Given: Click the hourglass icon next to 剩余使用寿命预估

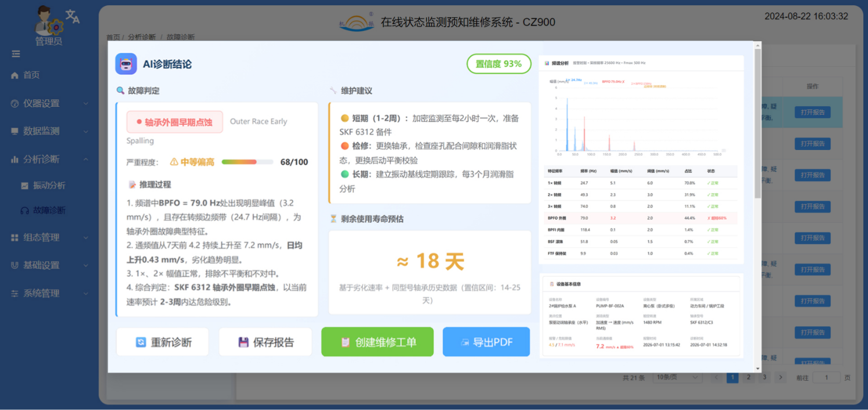Looking at the screenshot, I should pyautogui.click(x=333, y=219).
